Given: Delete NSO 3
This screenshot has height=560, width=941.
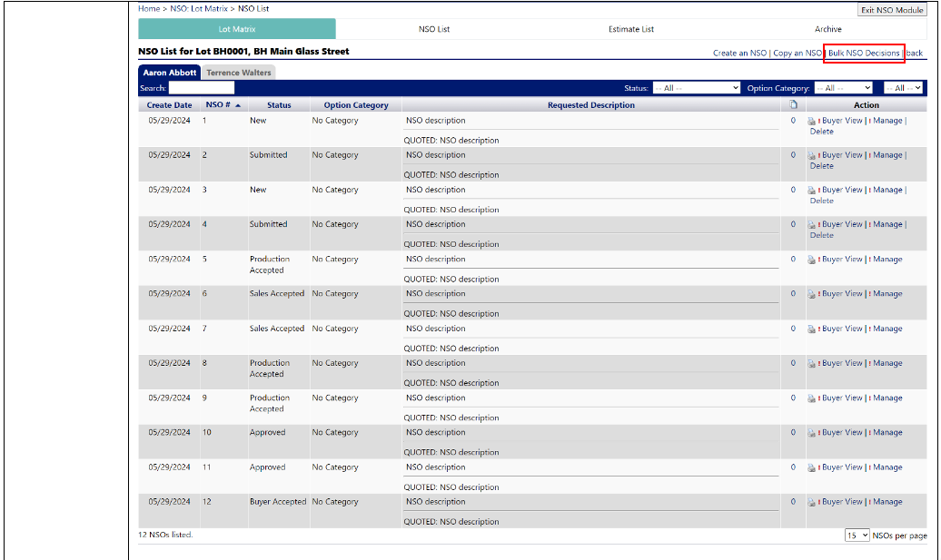Looking at the screenshot, I should [822, 201].
